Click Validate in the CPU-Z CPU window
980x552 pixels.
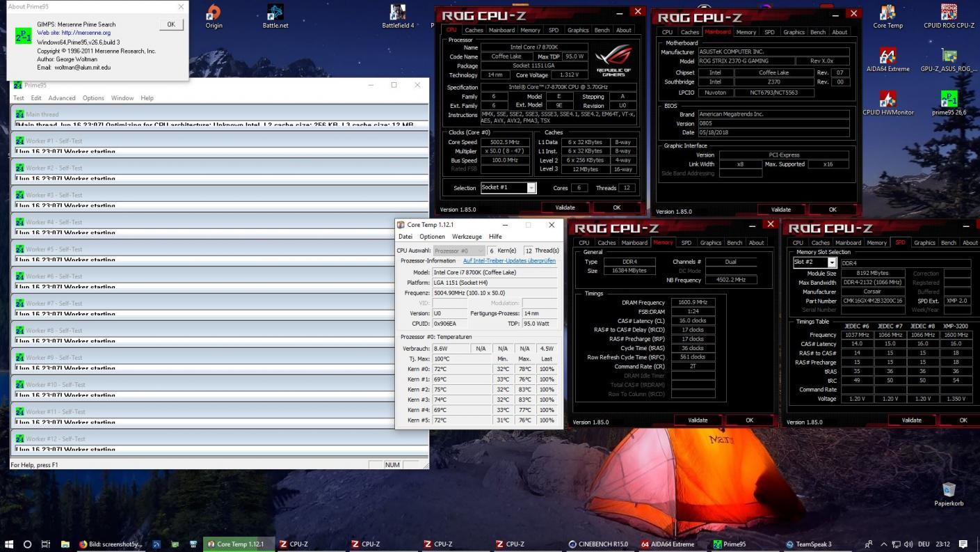point(565,207)
